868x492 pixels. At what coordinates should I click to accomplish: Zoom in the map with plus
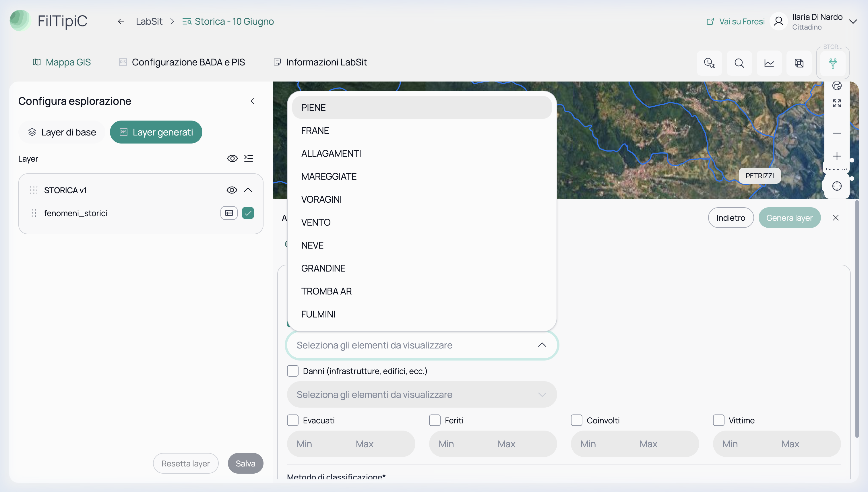coord(837,156)
